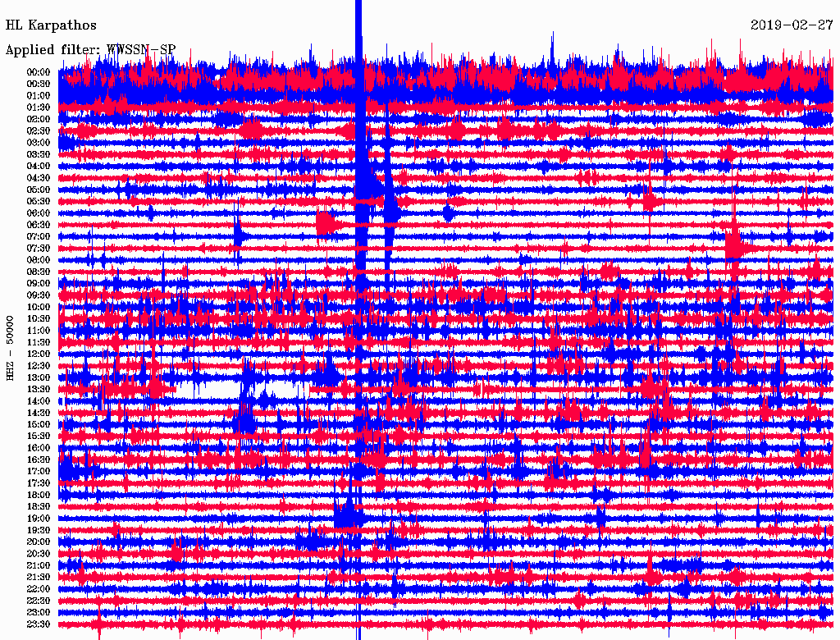Select the 21:00 time label

click(39, 565)
